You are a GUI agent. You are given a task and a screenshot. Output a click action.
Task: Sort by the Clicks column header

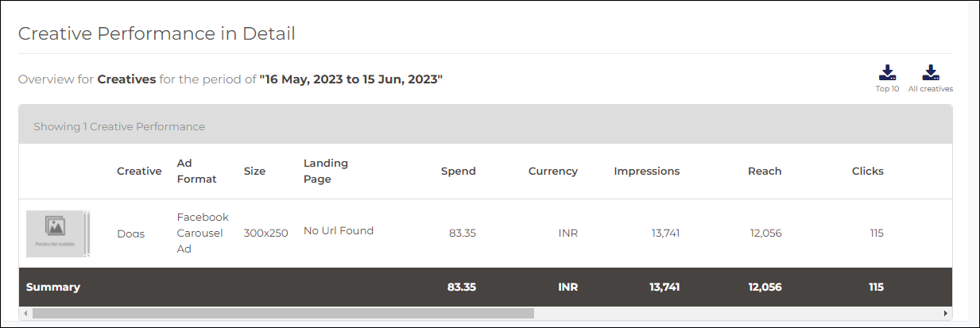point(868,171)
